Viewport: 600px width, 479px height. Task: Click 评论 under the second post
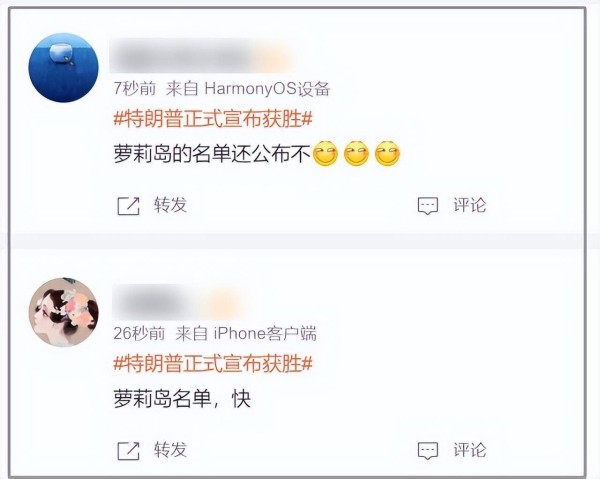(470, 450)
